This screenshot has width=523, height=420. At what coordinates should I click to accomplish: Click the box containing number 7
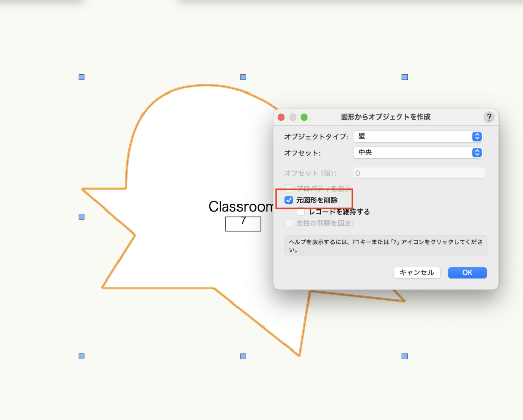point(243,224)
